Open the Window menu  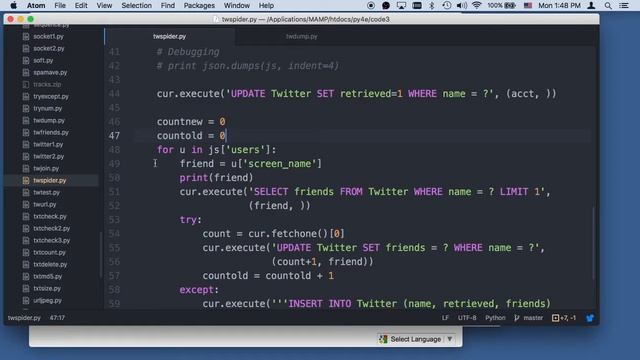pos(237,5)
